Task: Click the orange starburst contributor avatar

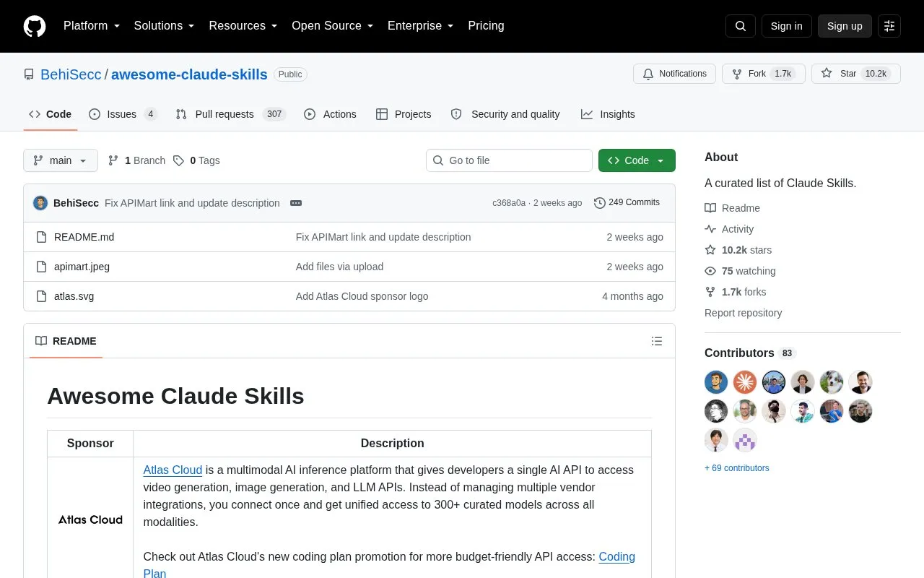Action: pos(745,382)
